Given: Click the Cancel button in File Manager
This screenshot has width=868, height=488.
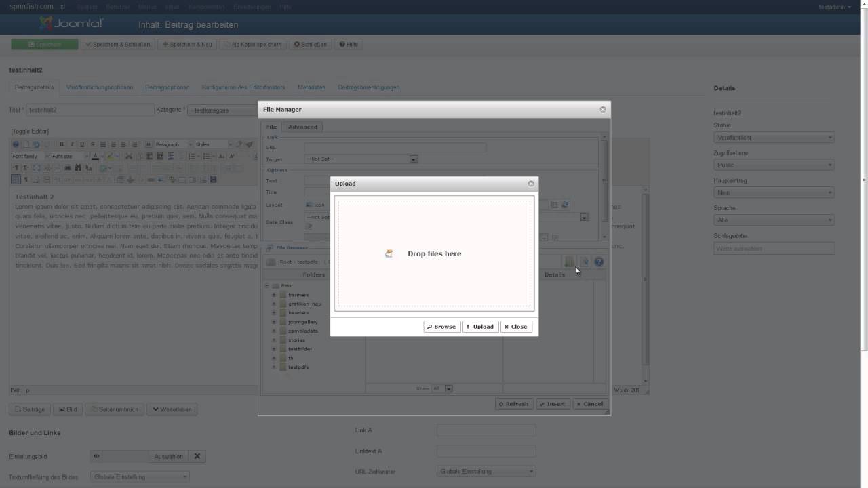Looking at the screenshot, I should coord(589,404).
